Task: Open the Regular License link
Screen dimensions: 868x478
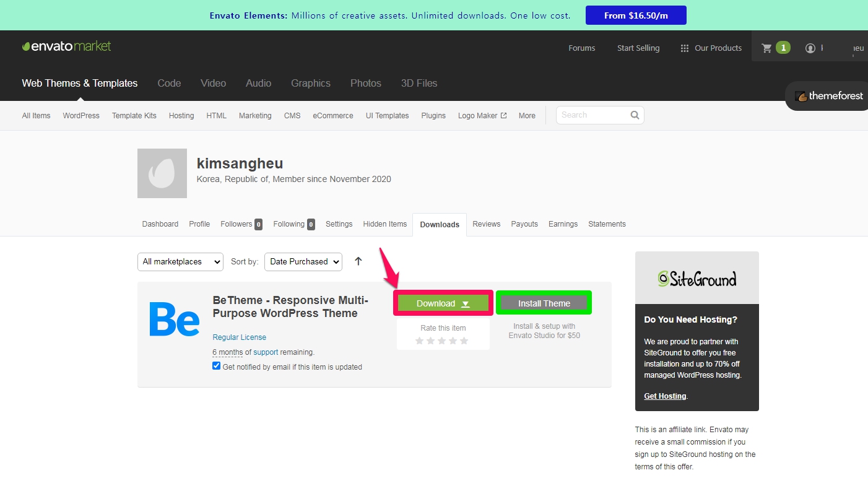Action: tap(240, 337)
